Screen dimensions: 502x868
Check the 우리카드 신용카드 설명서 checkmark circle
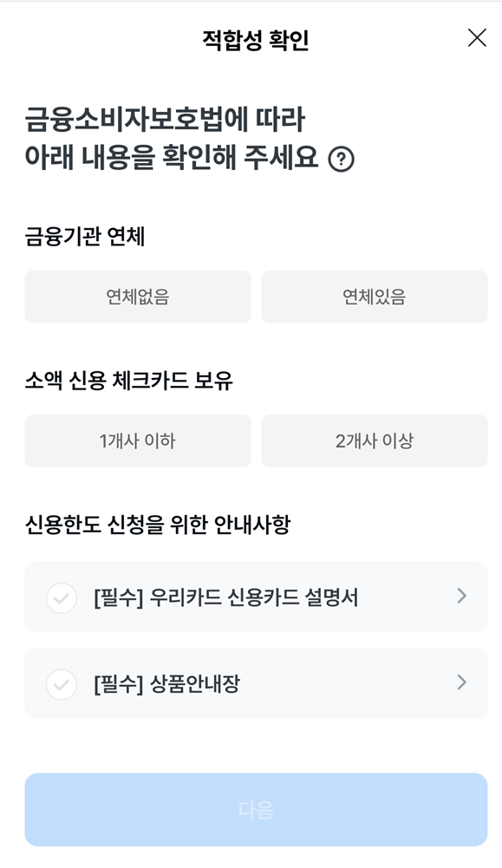click(x=61, y=597)
